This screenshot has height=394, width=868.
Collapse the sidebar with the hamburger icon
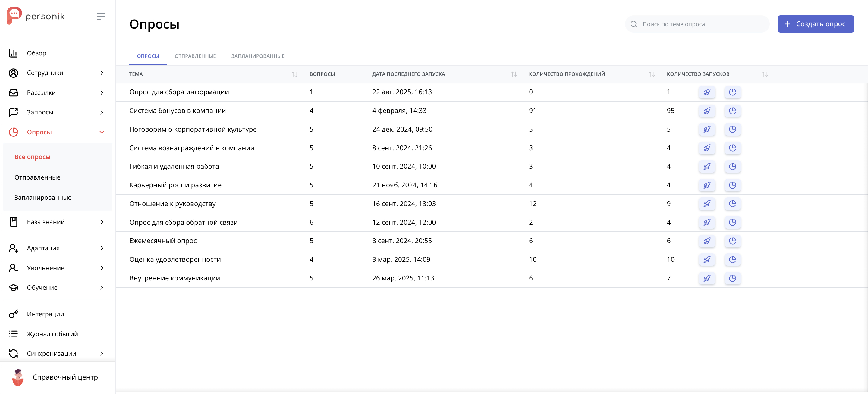coord(101,16)
